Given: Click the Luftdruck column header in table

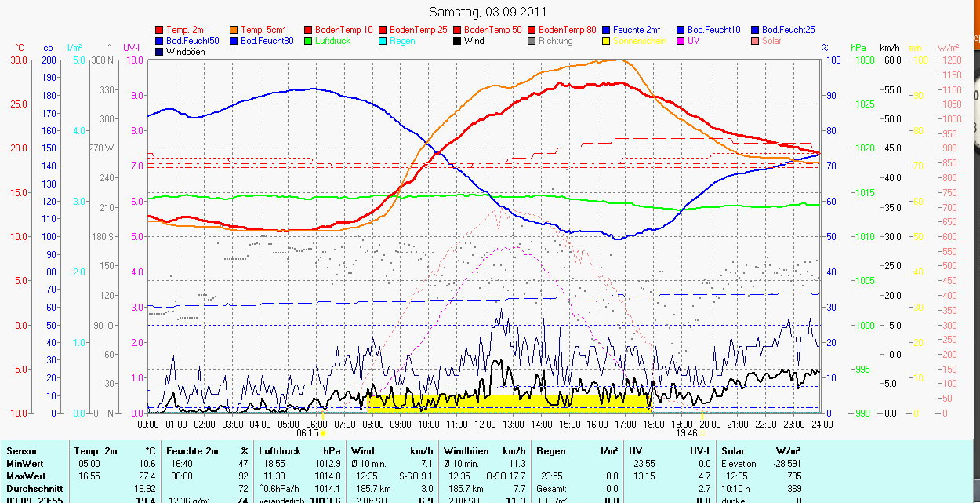Looking at the screenshot, I should coord(281,451).
